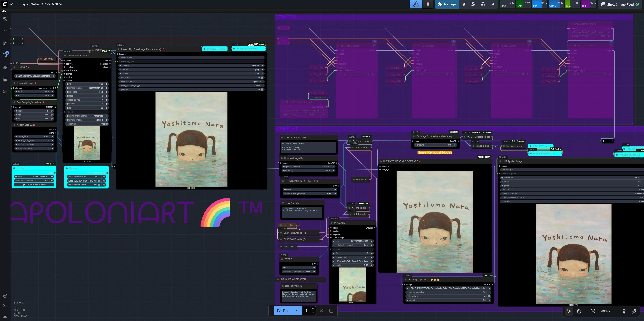644x321 pixels.
Task: Open the help center question icon
Action: pos(5,296)
